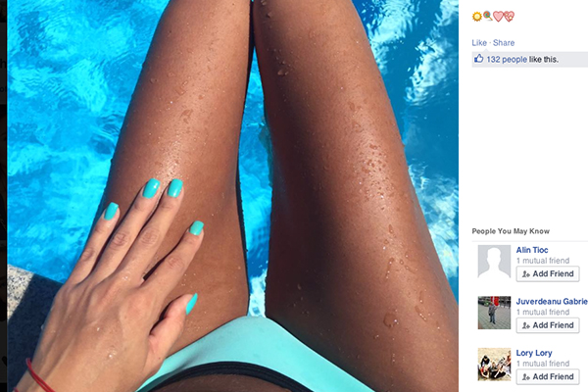Viewport: 588px width, 392px height.
Task: Click the sun emoji in the caption
Action: point(476,17)
